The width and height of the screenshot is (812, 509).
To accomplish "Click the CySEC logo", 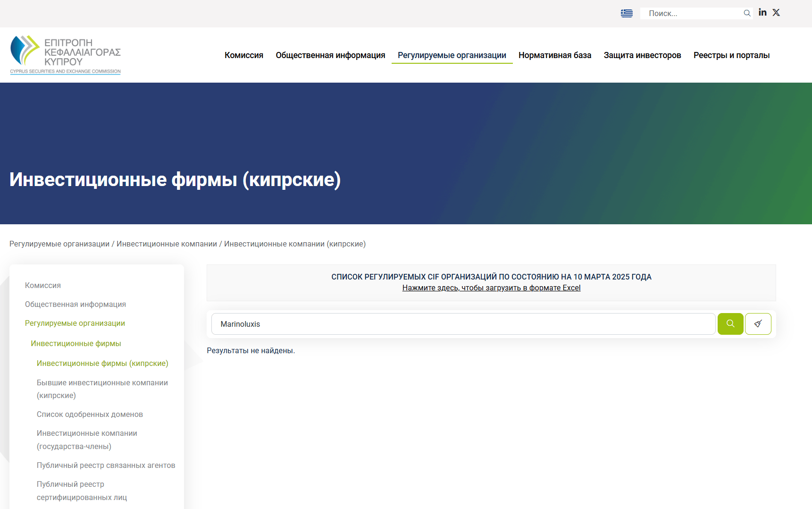I will click(x=66, y=55).
